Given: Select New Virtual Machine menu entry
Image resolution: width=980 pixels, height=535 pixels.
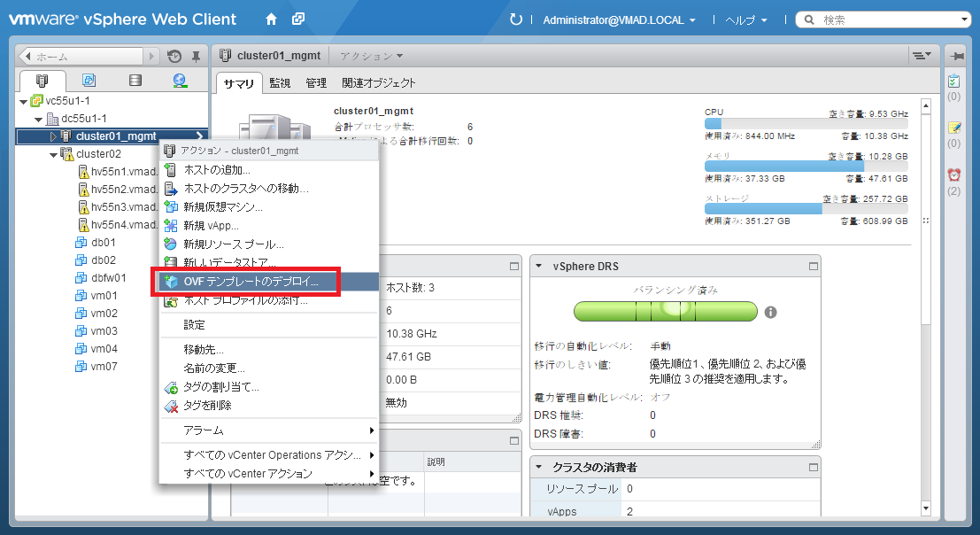Looking at the screenshot, I should 269,207.
